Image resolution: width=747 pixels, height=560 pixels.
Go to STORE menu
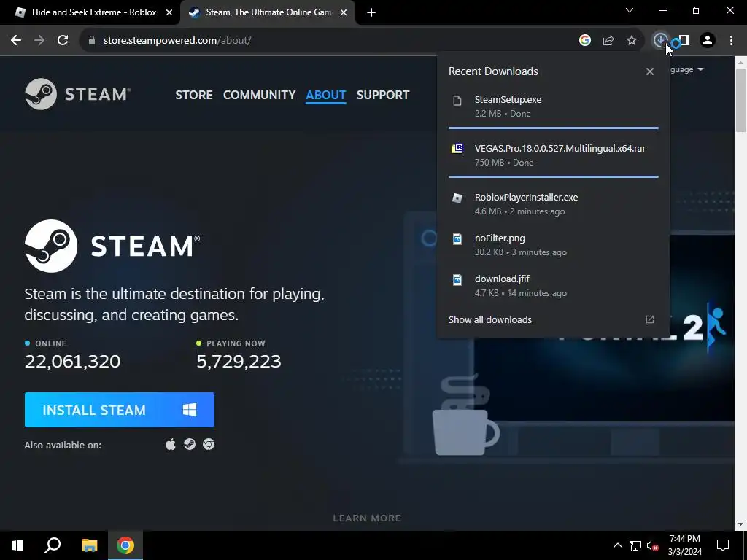[194, 95]
